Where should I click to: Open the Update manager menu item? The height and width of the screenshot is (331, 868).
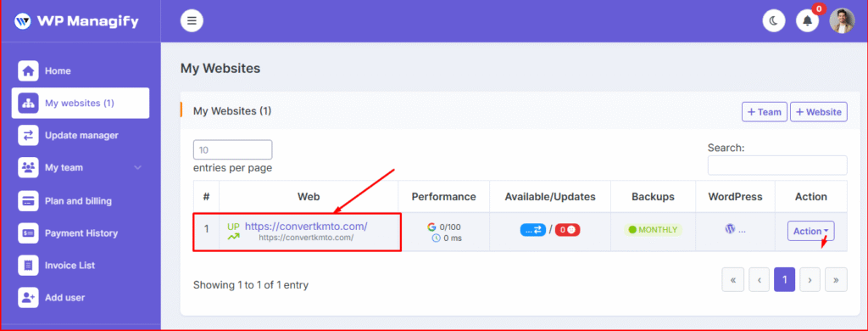pos(81,135)
